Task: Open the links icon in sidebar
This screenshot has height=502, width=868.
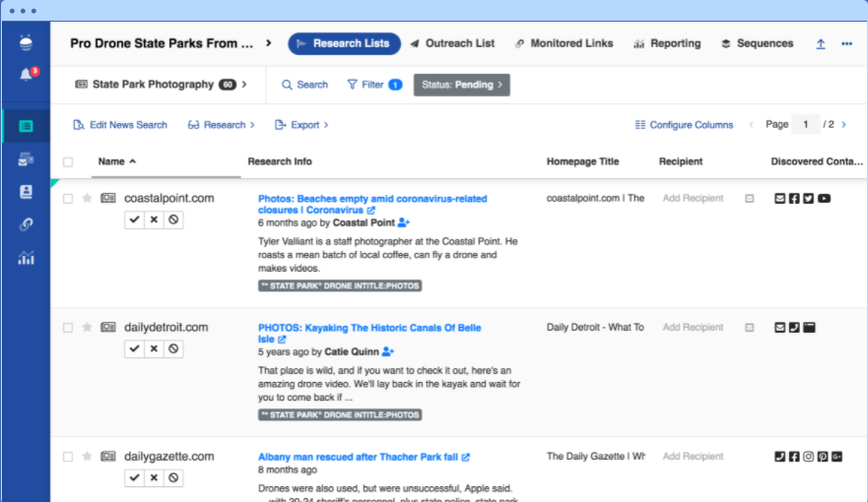Action: pyautogui.click(x=26, y=223)
